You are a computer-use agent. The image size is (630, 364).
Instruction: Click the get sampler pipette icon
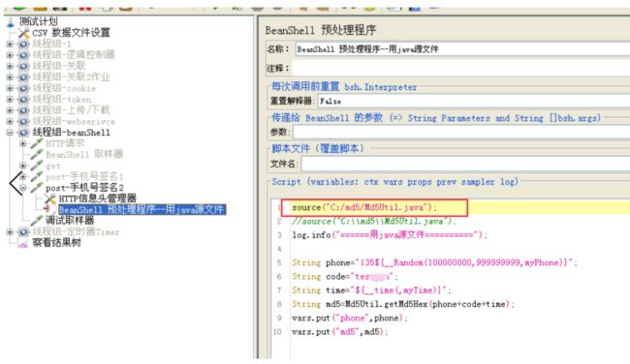tap(37, 166)
